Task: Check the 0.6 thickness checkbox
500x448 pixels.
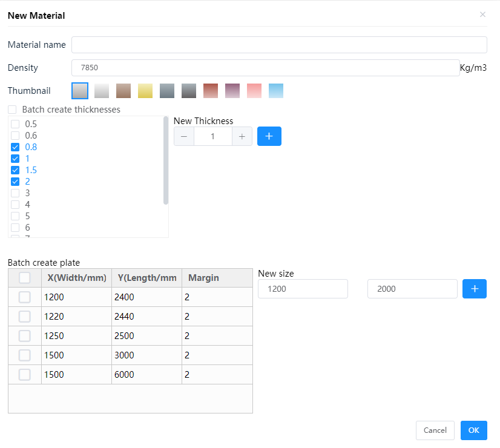Action: coord(15,136)
